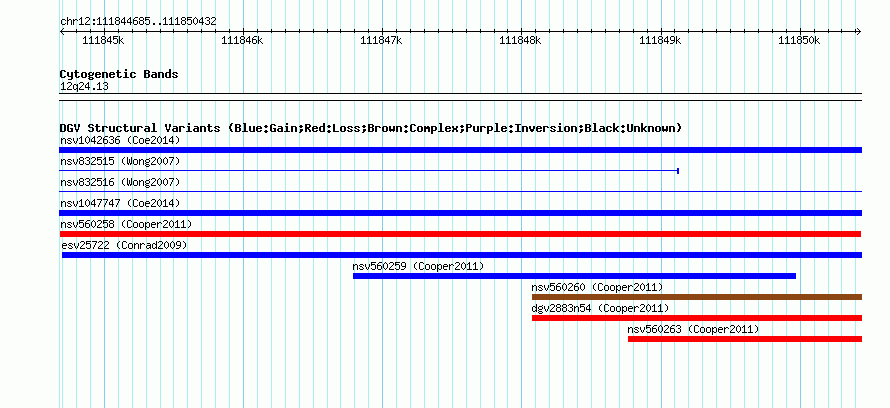The image size is (890, 408).
Task: Click the chr12:111844685..111850432 region label
Action: click(x=138, y=22)
